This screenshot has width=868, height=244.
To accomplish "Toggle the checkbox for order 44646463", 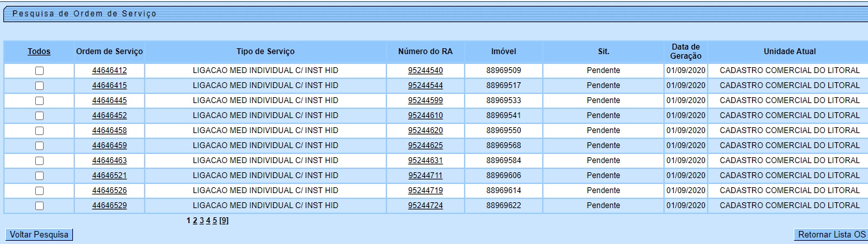I will (39, 160).
